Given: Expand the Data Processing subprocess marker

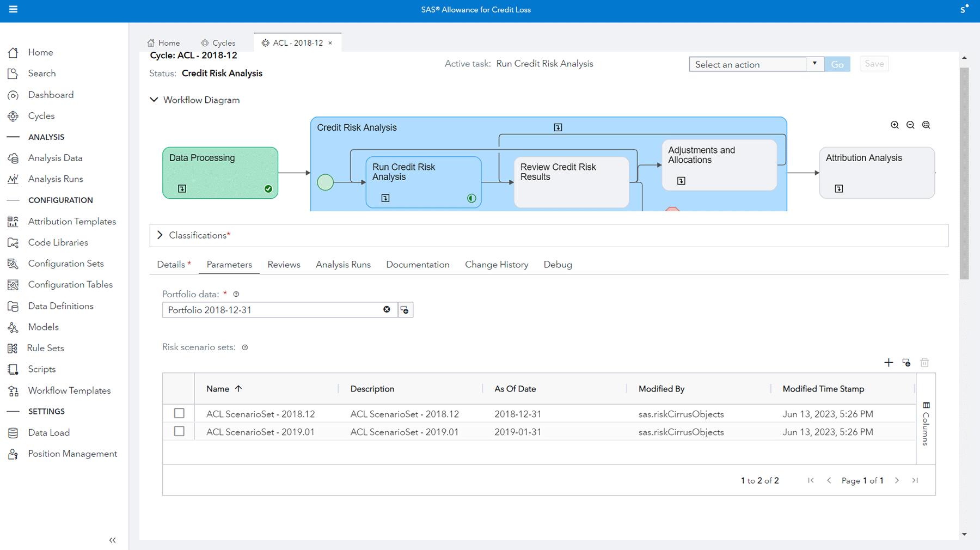Looking at the screenshot, I should (x=182, y=188).
